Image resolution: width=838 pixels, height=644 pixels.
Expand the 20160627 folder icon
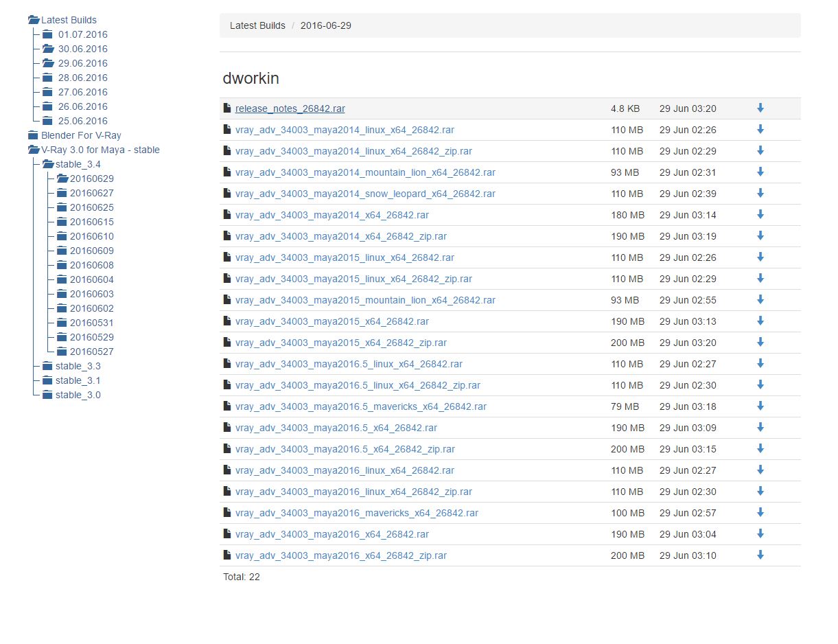[62, 193]
